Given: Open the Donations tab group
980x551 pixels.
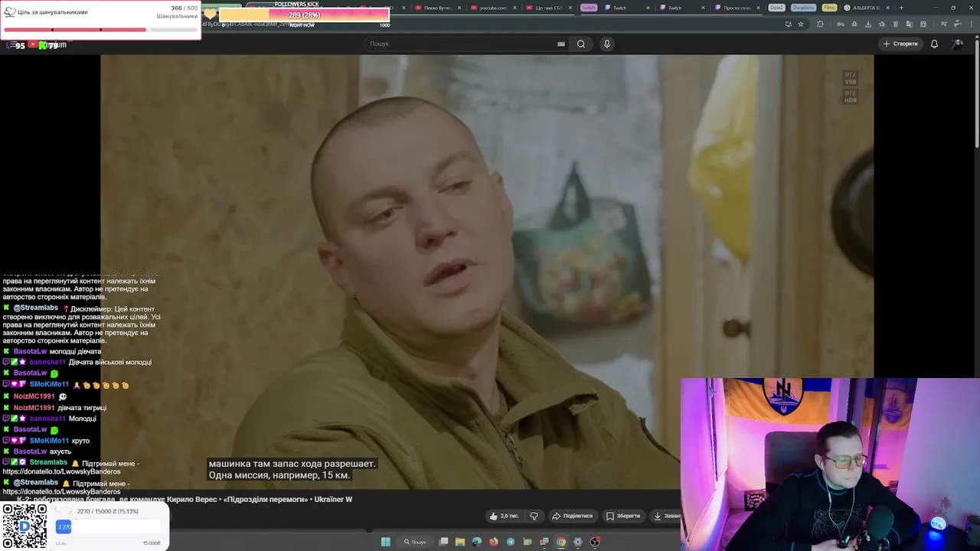Looking at the screenshot, I should [803, 8].
